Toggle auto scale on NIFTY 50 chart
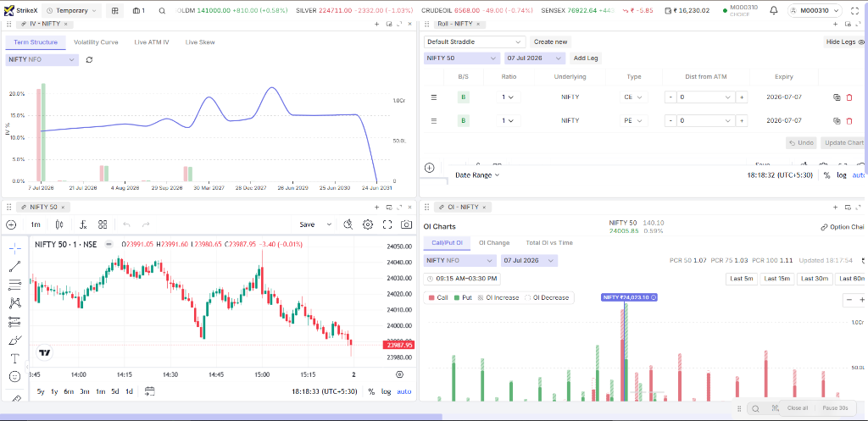This screenshot has height=421, width=868. click(404, 391)
